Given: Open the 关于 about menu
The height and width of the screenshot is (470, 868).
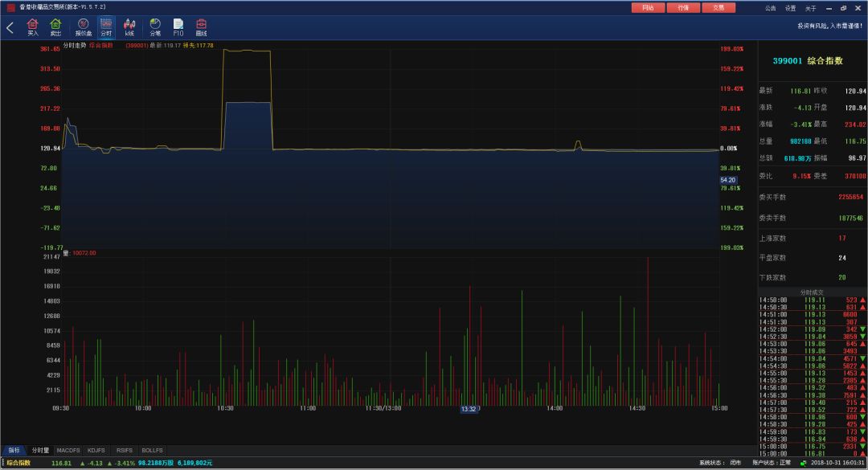Looking at the screenshot, I should click(810, 8).
